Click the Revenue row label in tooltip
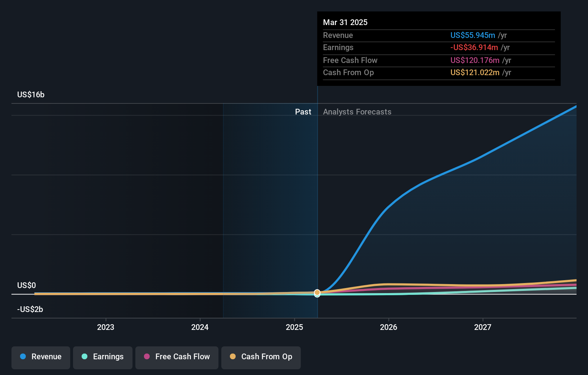 pos(338,35)
